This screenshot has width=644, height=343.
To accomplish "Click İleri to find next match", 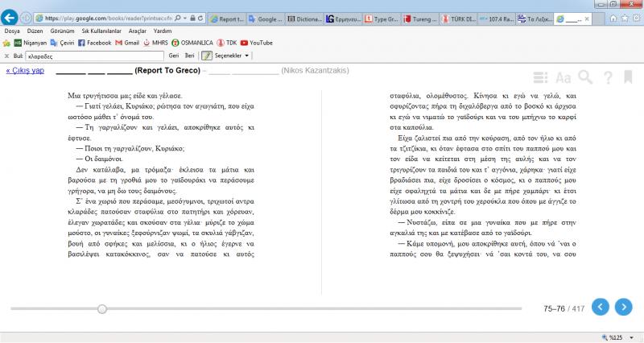I will [189, 56].
